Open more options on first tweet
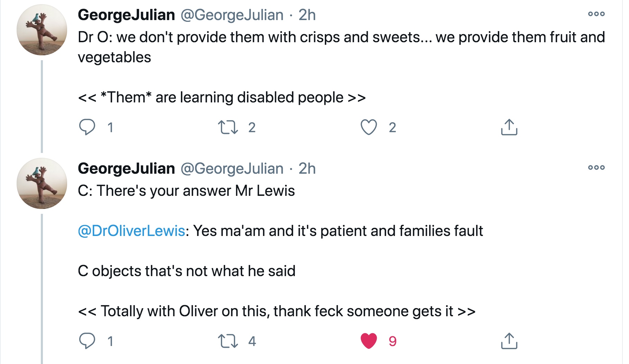The height and width of the screenshot is (364, 629). point(596,14)
